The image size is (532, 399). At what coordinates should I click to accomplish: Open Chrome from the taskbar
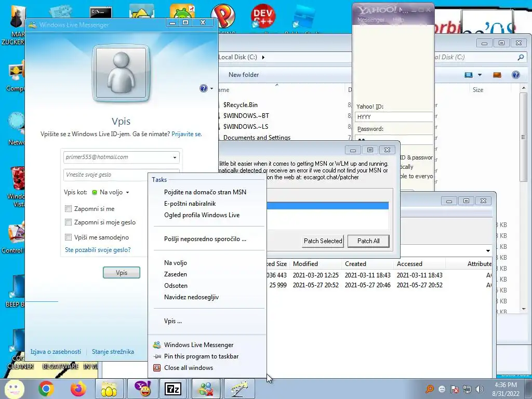click(x=46, y=389)
